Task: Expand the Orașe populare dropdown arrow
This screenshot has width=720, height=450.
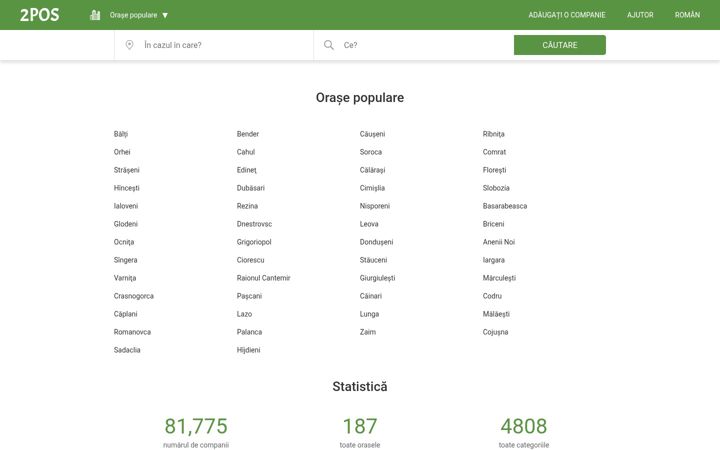Action: pyautogui.click(x=165, y=15)
